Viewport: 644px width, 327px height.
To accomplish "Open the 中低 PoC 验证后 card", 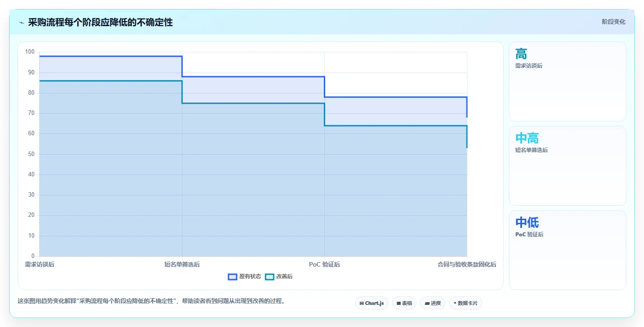I will 568,250.
